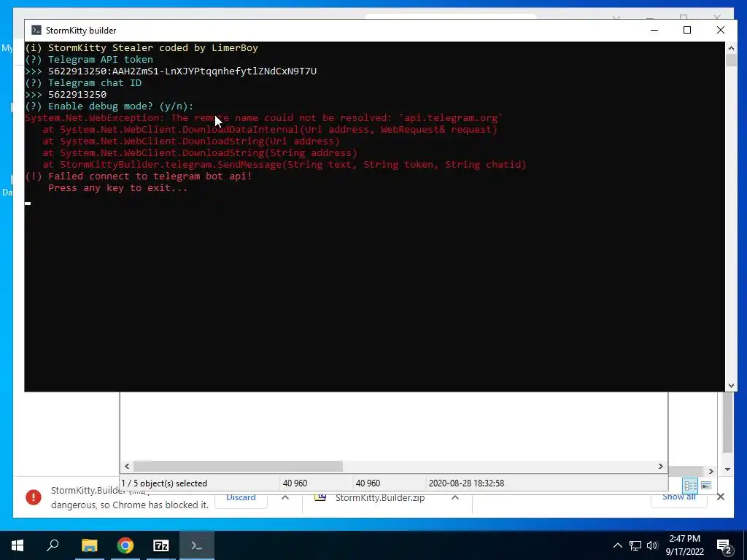The height and width of the screenshot is (560, 747).
Task: Expand options chevron for StormKitty.Builder.zip download
Action: click(455, 497)
